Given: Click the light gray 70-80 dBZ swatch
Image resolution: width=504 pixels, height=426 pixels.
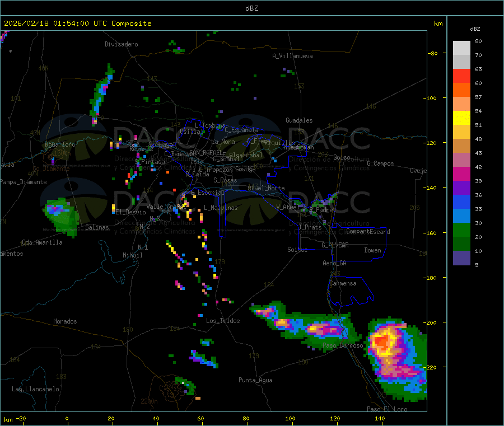Looking at the screenshot, I should (x=461, y=48).
